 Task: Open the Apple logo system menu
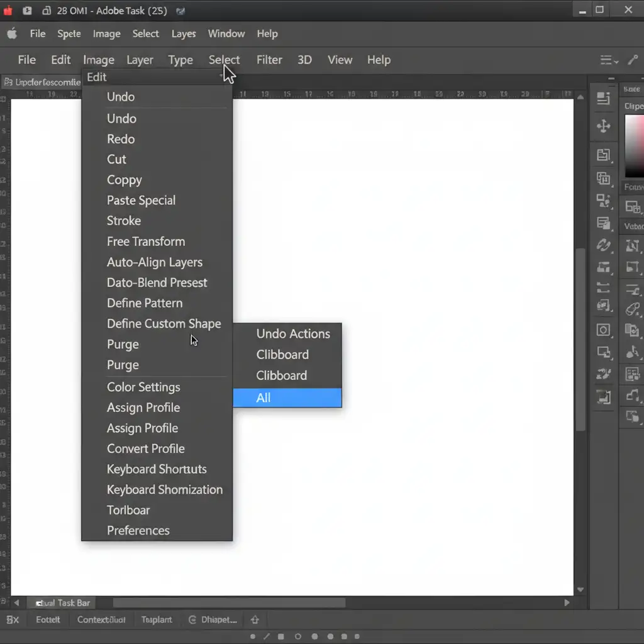(11, 34)
